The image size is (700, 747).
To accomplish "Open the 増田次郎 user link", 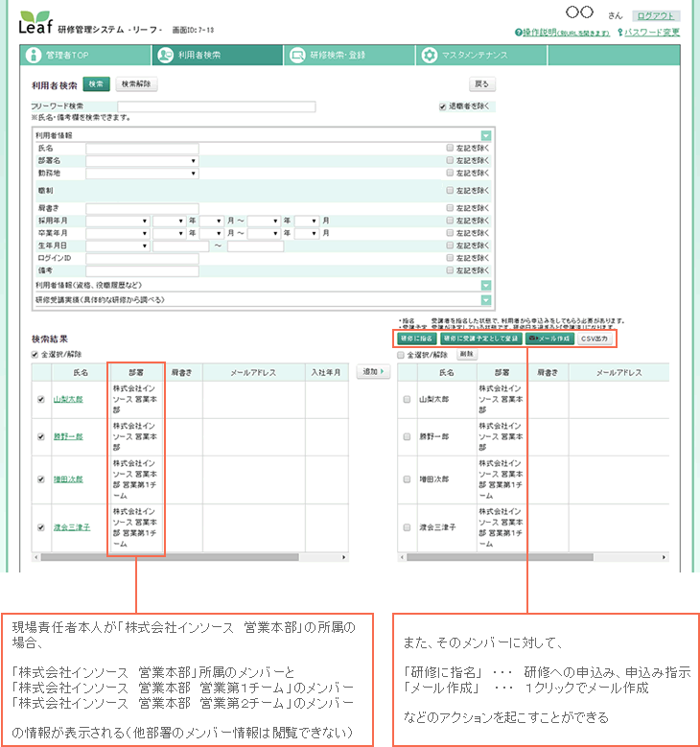I will point(68,479).
